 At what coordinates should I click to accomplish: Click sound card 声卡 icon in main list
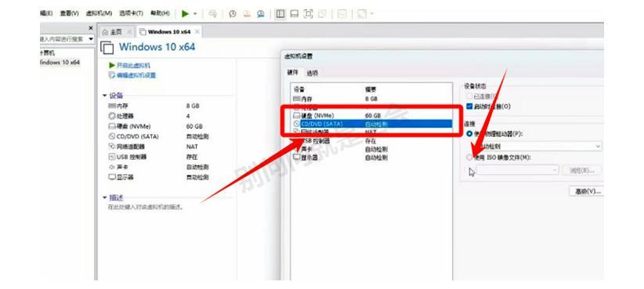pos(112,167)
